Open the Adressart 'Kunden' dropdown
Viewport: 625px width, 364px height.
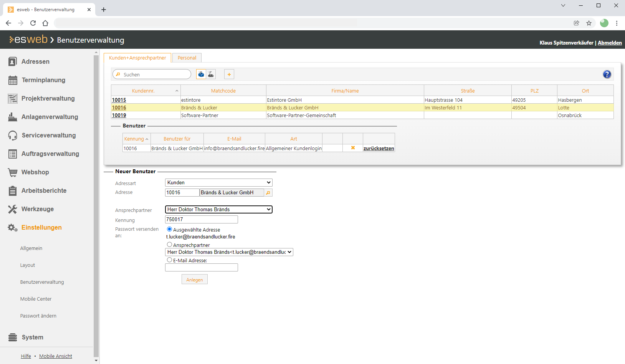[x=218, y=183]
